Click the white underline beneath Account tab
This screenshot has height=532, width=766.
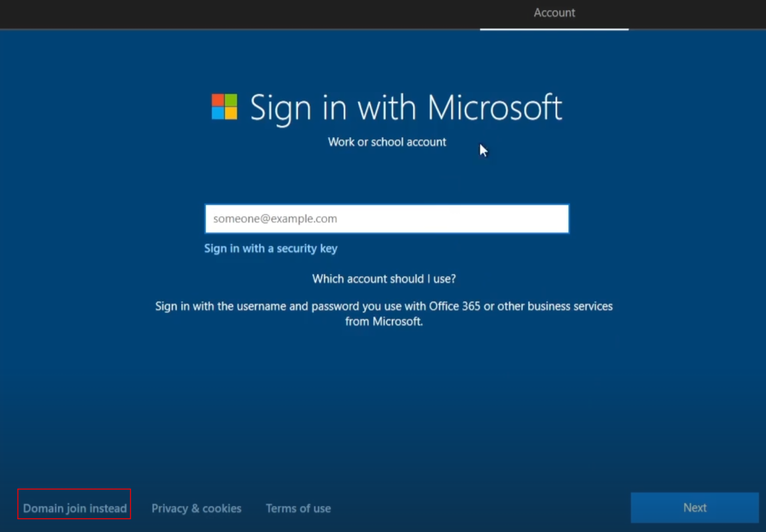click(x=554, y=29)
